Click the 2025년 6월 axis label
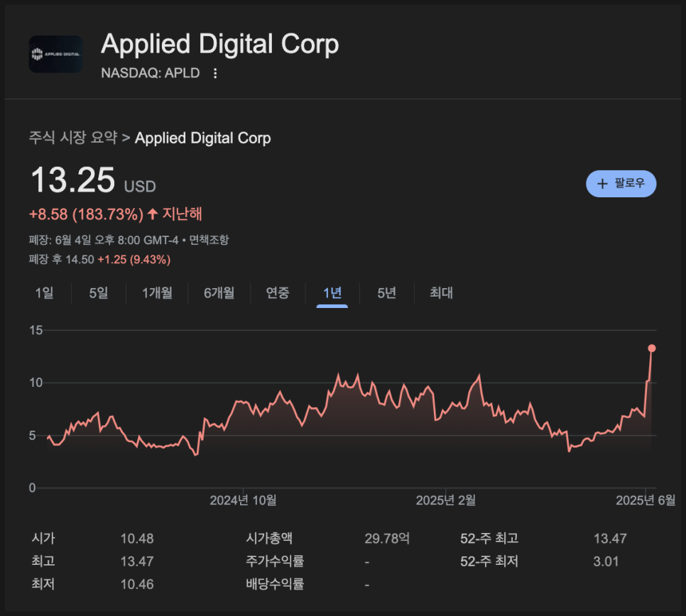This screenshot has width=686, height=616. pos(646,500)
